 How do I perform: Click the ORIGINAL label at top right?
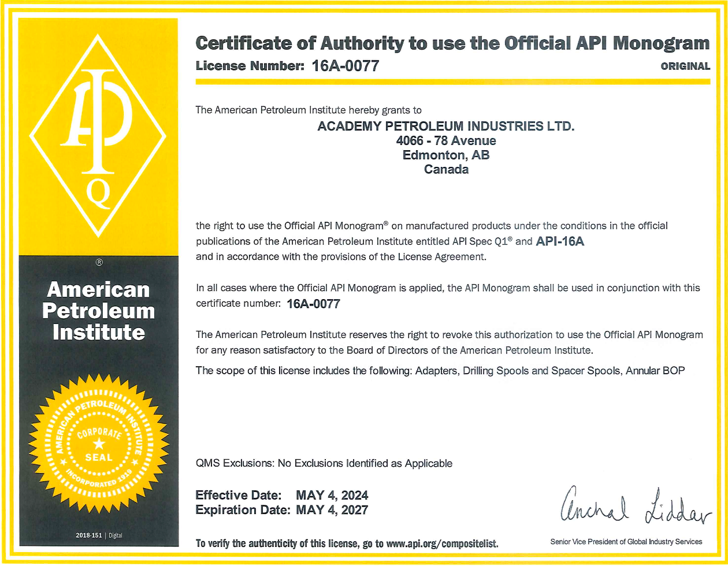(x=685, y=66)
